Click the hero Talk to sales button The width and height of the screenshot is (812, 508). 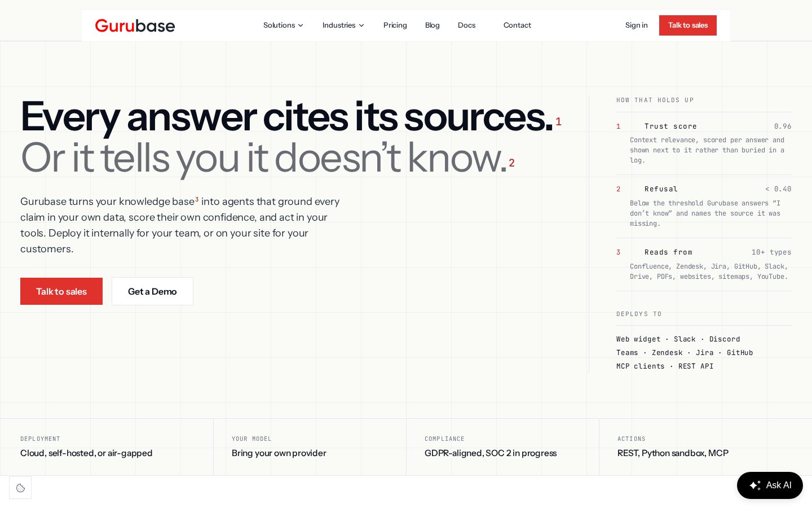(61, 291)
